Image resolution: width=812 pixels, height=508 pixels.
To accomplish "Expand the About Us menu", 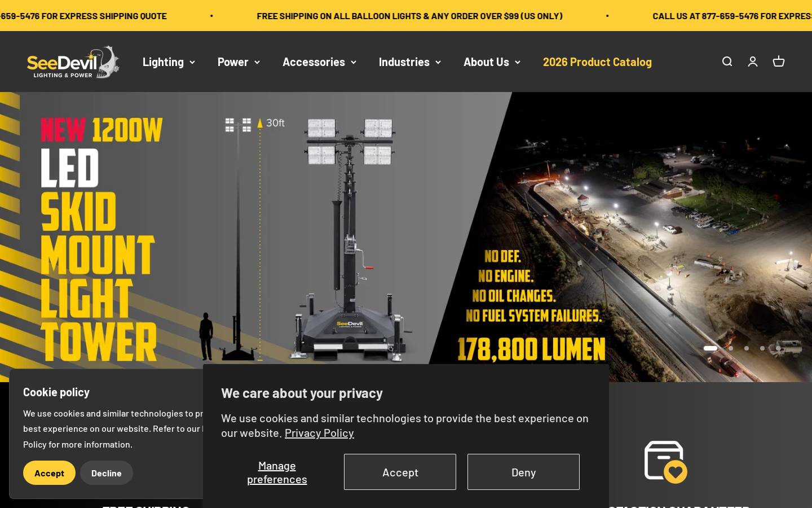I will 492,62.
